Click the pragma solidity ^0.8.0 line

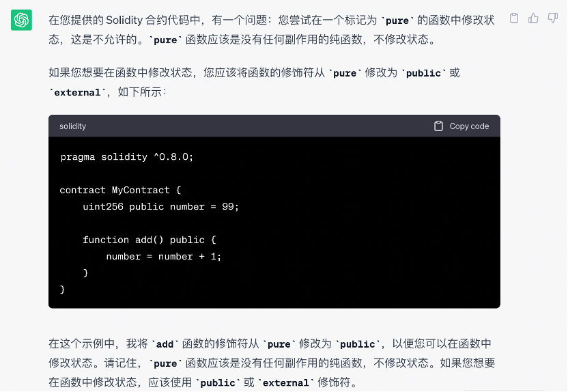127,157
